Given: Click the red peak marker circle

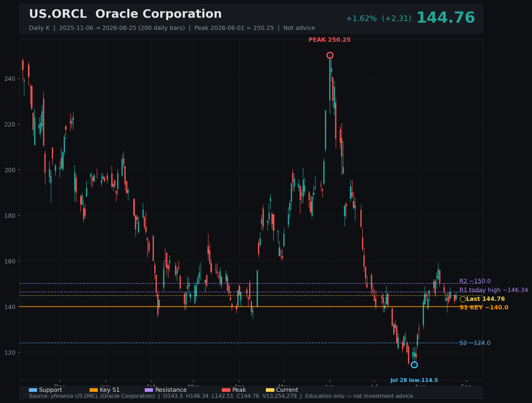Looking at the screenshot, I should 330,56.
